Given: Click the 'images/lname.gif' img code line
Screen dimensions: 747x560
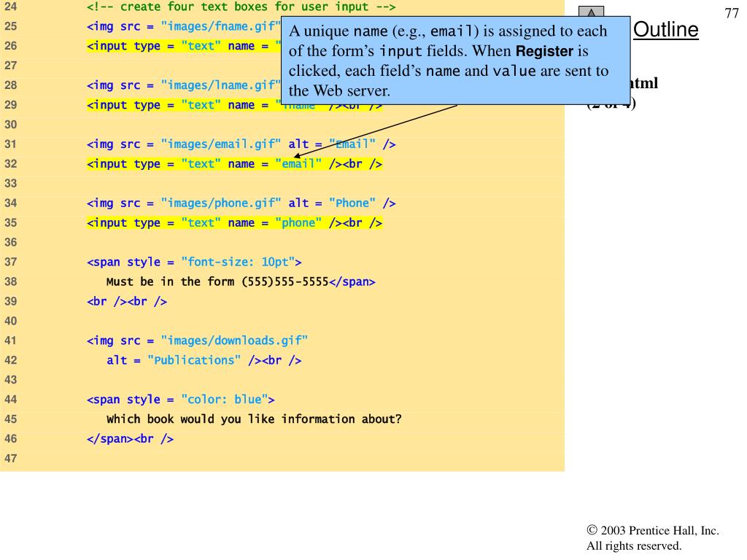Looking at the screenshot, I should point(184,85).
